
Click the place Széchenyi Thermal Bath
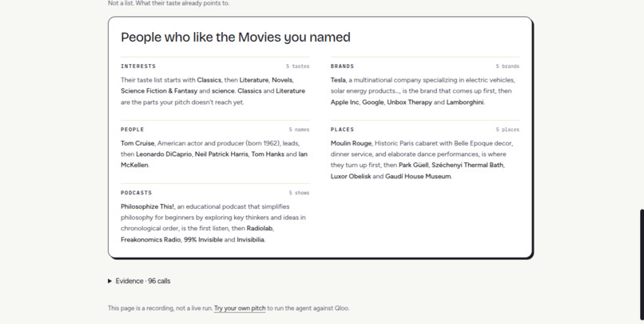click(467, 165)
